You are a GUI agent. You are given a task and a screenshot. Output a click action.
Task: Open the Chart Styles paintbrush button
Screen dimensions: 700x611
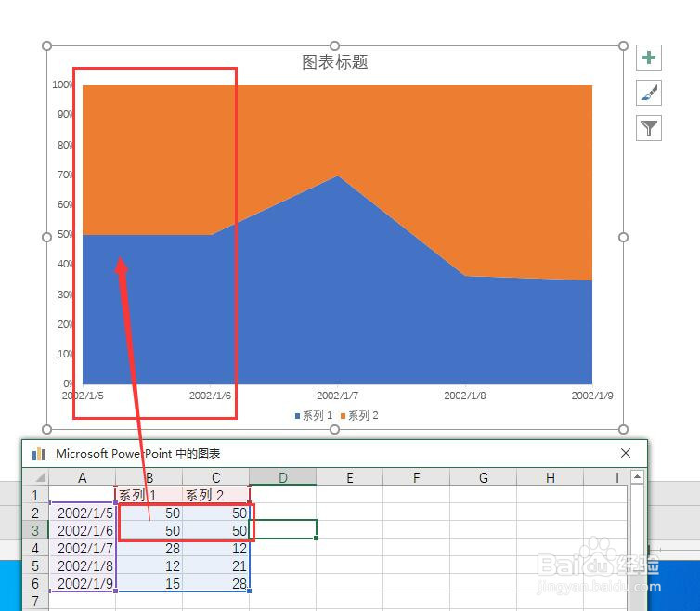pyautogui.click(x=648, y=93)
